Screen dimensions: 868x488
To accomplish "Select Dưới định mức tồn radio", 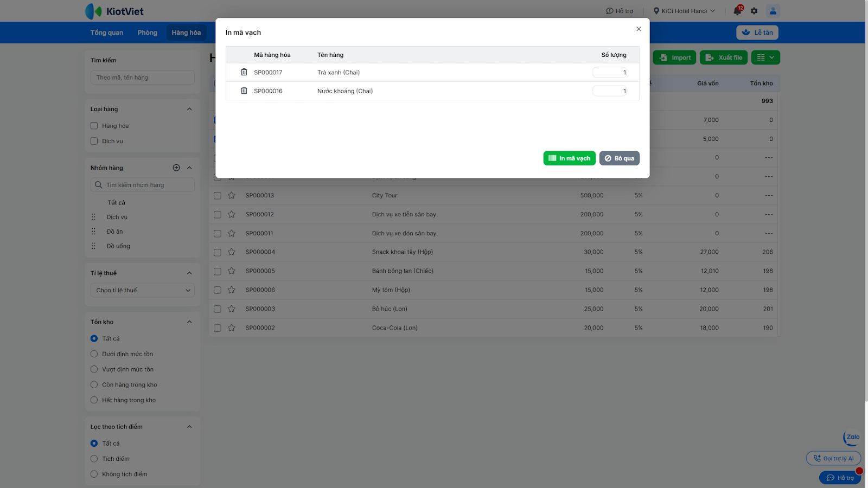I will coord(94,354).
